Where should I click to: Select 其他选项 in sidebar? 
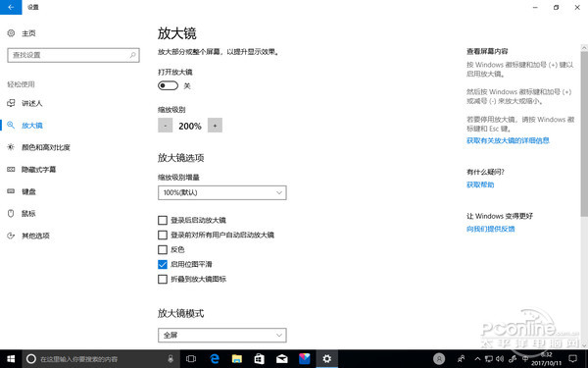tap(35, 236)
